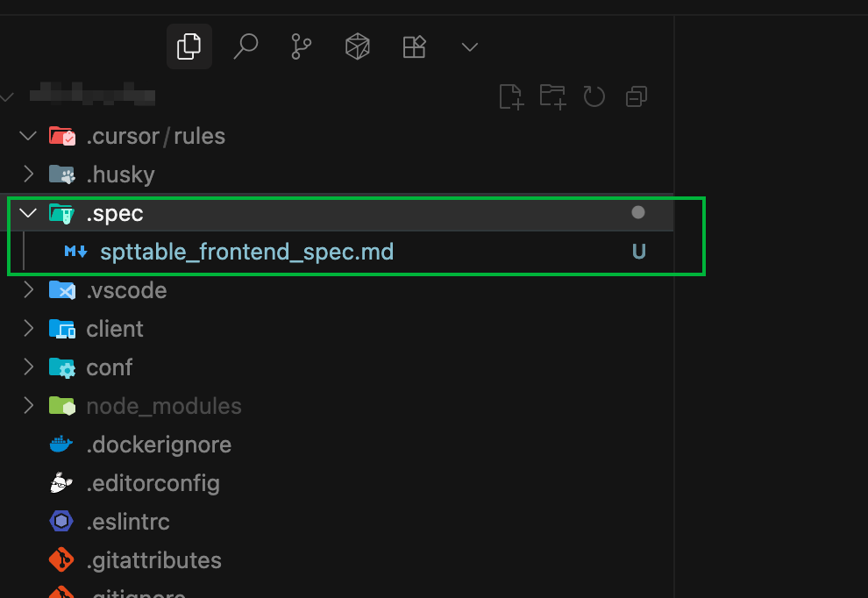
Task: Expand the .vscode folder
Action: click(29, 290)
